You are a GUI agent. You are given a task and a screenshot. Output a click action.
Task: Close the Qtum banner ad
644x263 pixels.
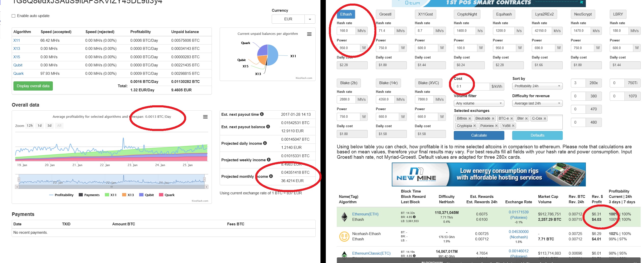coord(582,2)
